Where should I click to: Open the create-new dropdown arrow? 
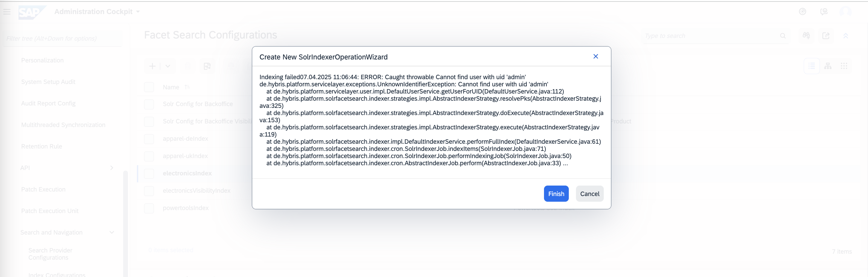coord(168,66)
